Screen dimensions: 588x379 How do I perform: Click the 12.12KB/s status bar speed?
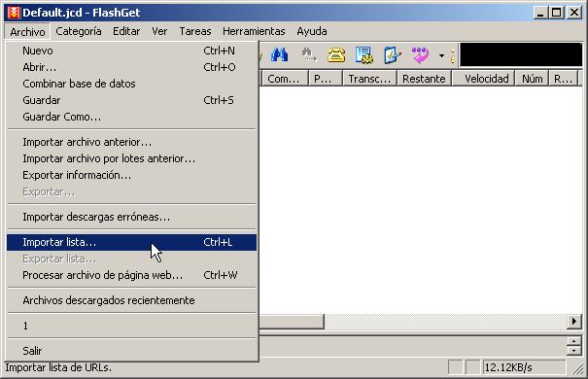(524, 367)
